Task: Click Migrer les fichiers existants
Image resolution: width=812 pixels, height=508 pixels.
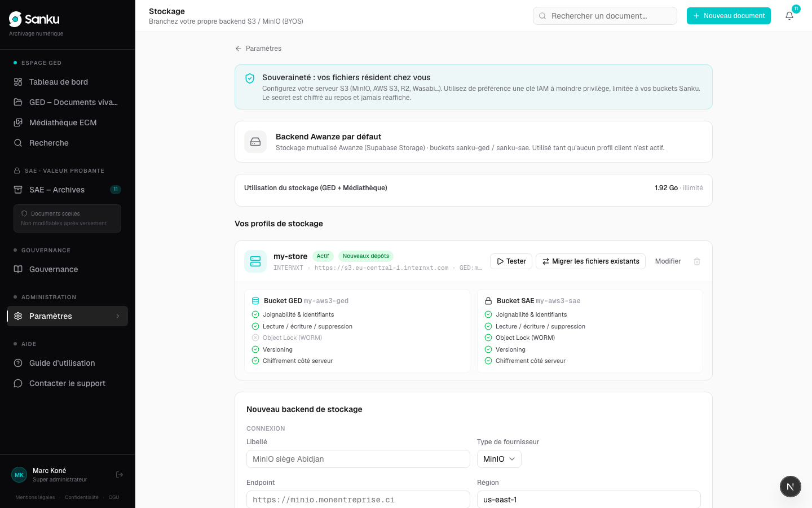Action: pos(590,261)
